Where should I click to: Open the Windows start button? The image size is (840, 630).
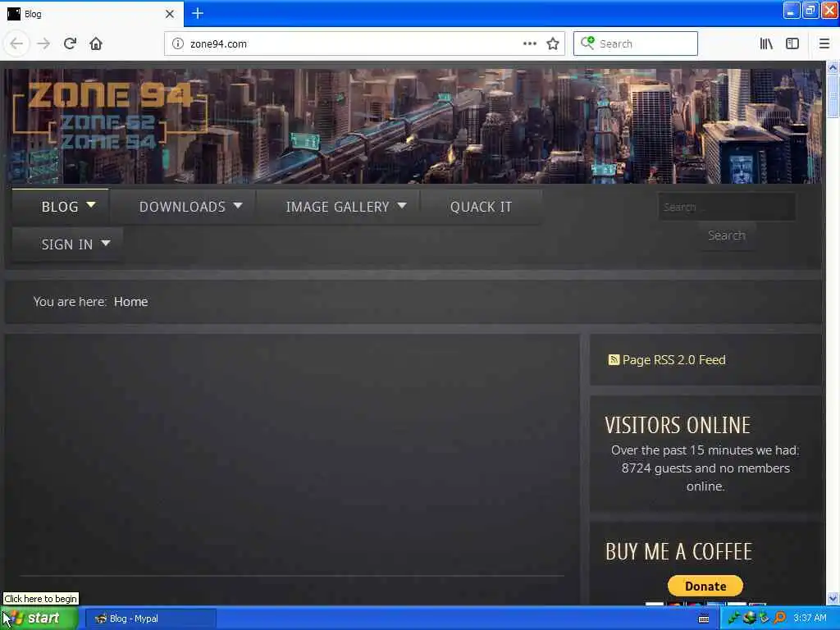pyautogui.click(x=39, y=619)
